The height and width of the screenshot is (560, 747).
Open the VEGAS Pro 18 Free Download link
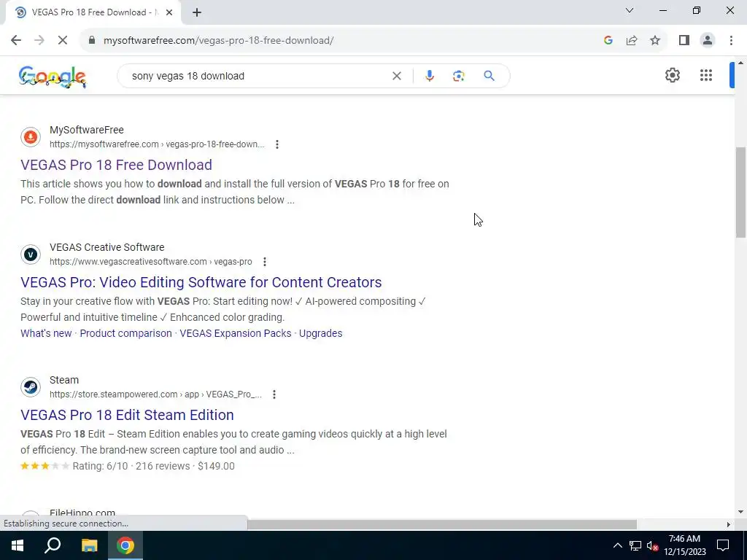coord(116,165)
